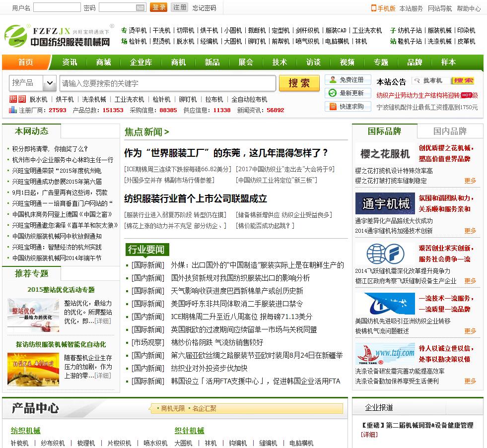Screen dimensions: 487x448
Task: Go to the 视频 navigation tab
Action: click(x=347, y=62)
